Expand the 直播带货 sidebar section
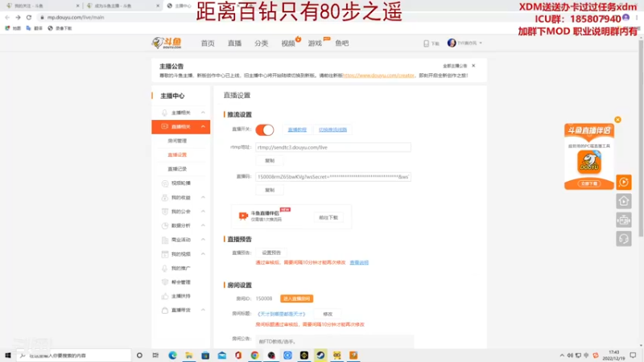Viewport: 644px width, 362px height. 203,310
